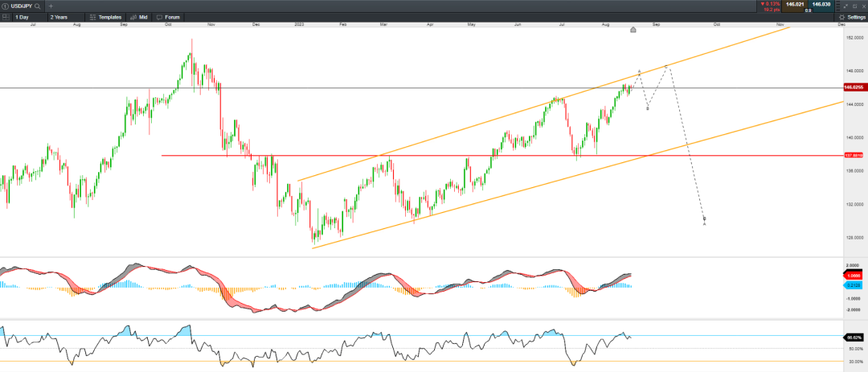This screenshot has height=372, width=868.
Task: Click the maximize chart window icon
Action: (x=854, y=6)
